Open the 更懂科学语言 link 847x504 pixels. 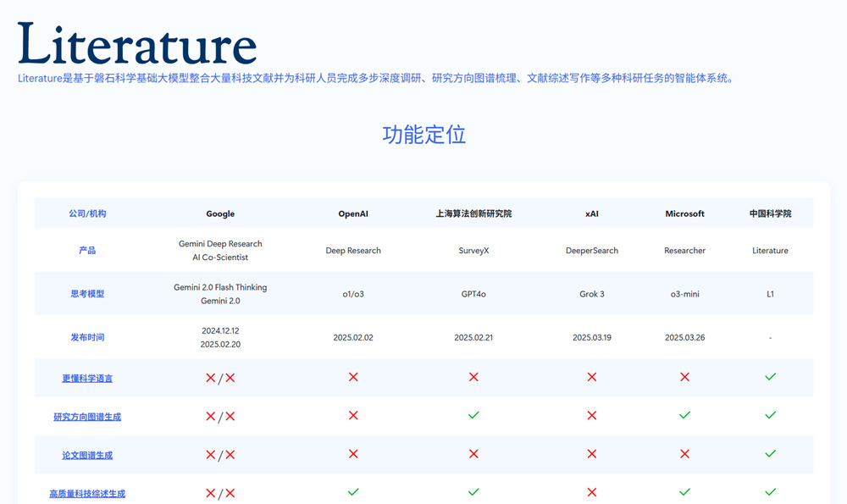click(x=87, y=379)
